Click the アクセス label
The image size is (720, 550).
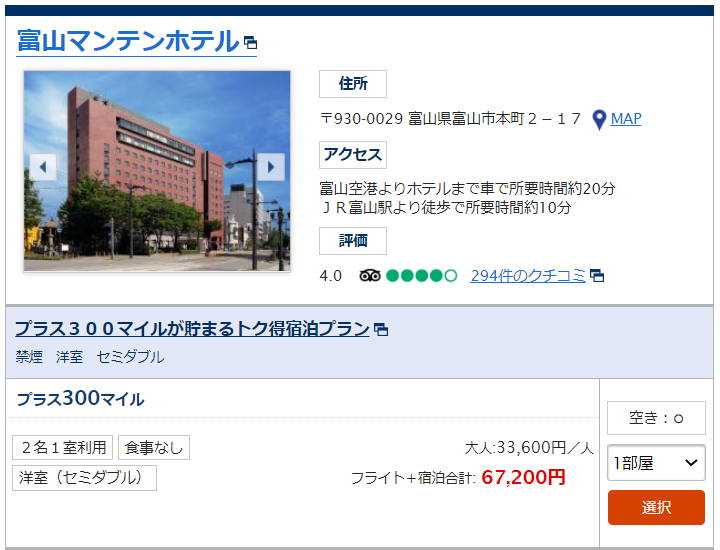click(353, 155)
